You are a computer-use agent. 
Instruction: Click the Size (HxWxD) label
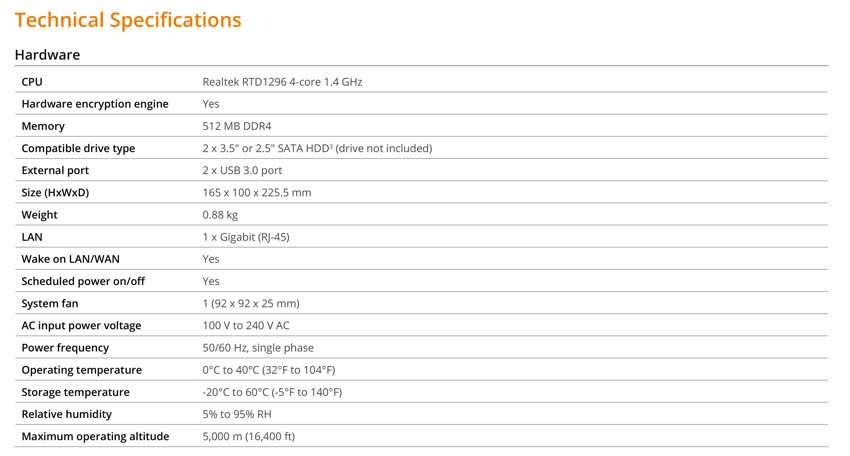(x=55, y=192)
